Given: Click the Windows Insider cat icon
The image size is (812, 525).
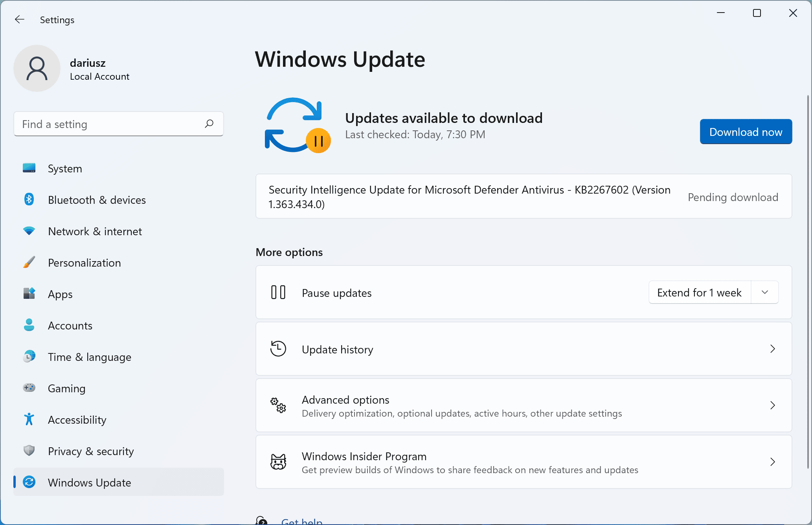Looking at the screenshot, I should pyautogui.click(x=278, y=462).
